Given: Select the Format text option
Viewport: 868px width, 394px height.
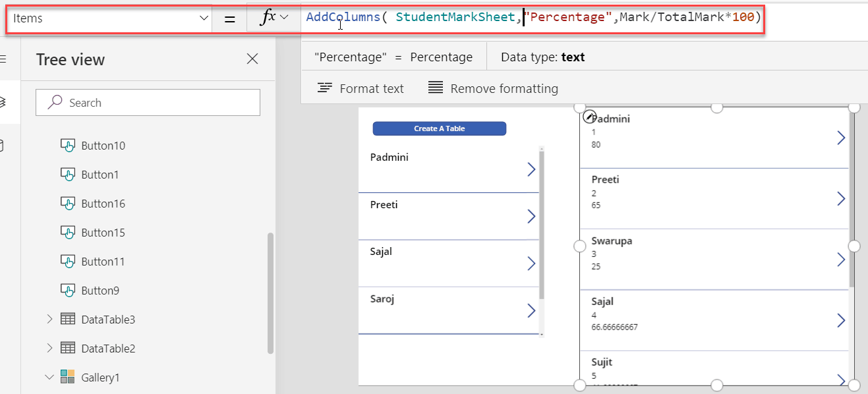Looking at the screenshot, I should [360, 88].
